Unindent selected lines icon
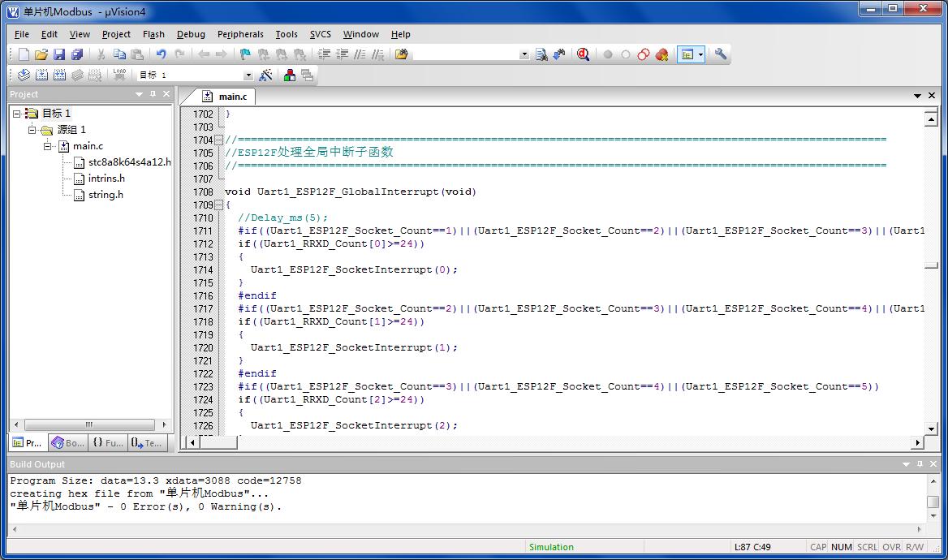The height and width of the screenshot is (560, 948). [343, 54]
